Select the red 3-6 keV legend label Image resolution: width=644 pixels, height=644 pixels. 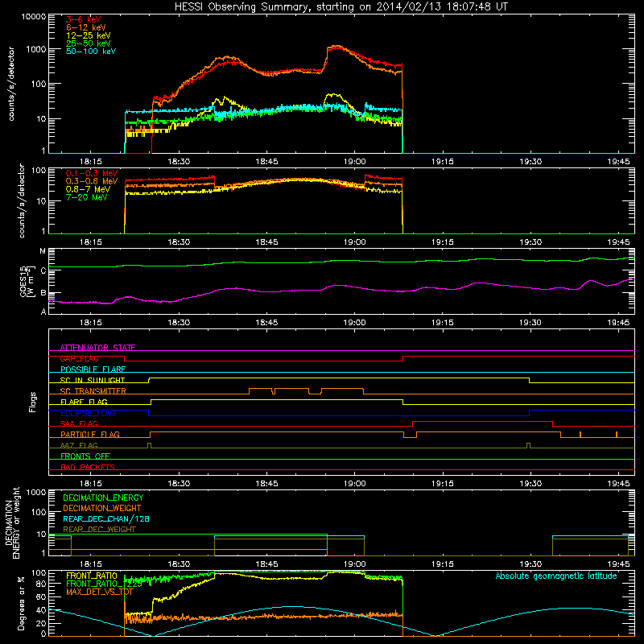(x=84, y=19)
